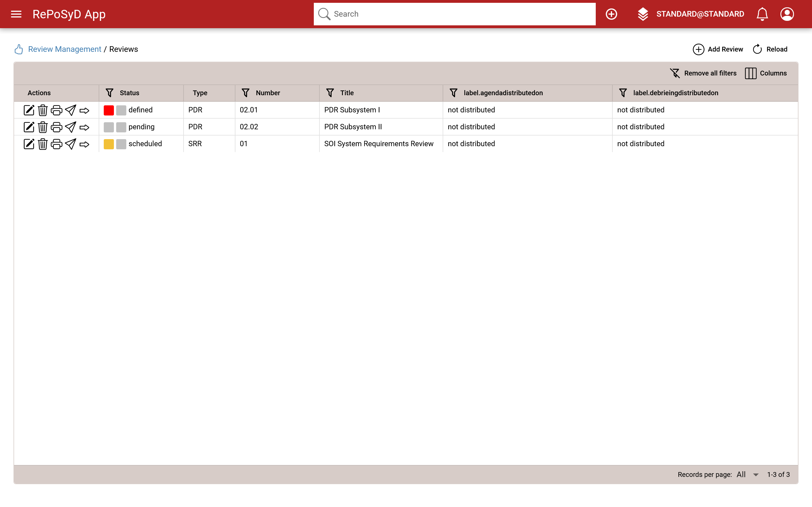Screen dimensions: 812x507
Task: Print the SOI System Requirements Review
Action: tap(56, 144)
